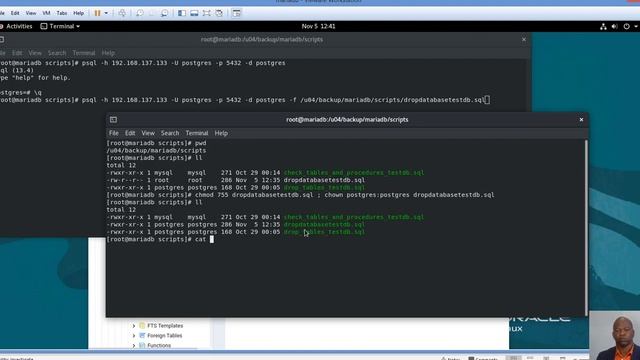Click the cat command prompt line
This screenshot has height=360, width=640.
pos(160,239)
